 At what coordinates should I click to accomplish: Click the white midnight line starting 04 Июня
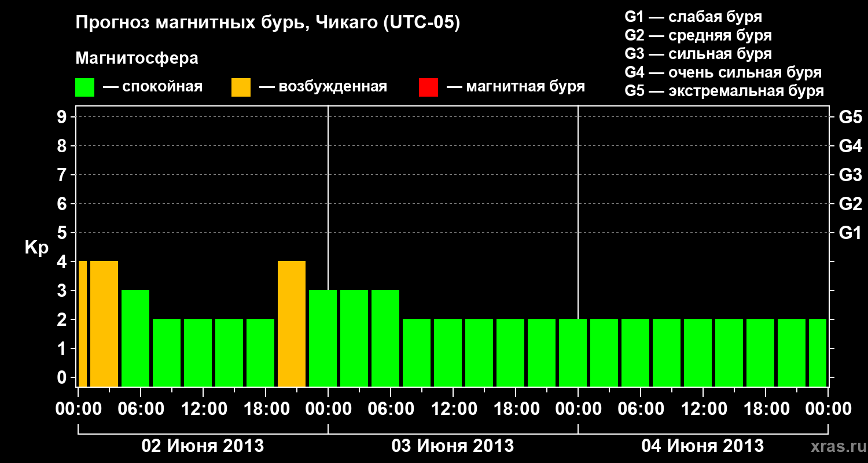[578, 212]
